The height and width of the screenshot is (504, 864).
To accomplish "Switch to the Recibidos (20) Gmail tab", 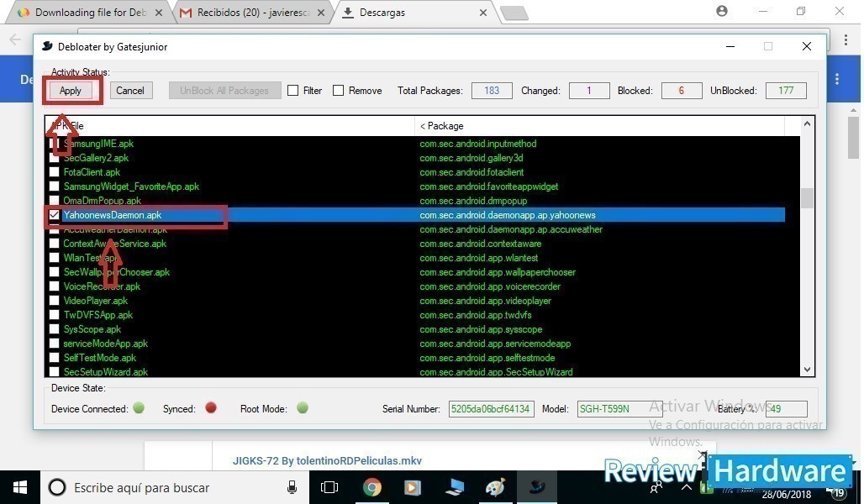I will click(x=254, y=12).
